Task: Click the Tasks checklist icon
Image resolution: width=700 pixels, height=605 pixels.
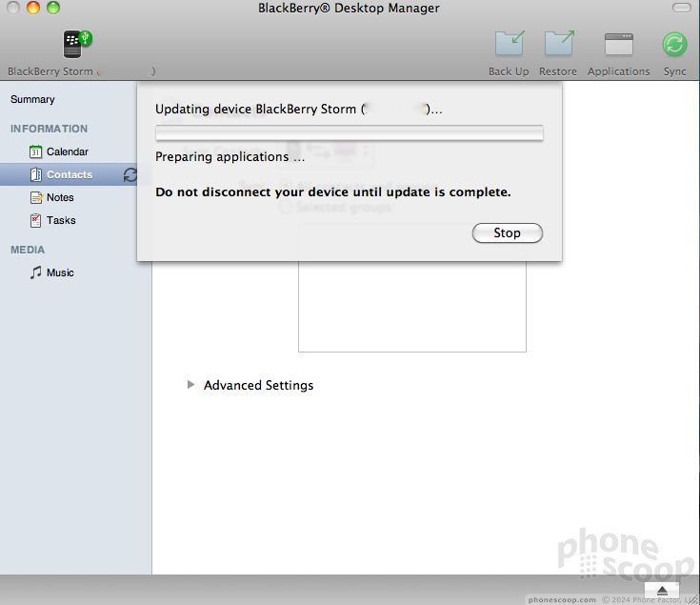Action: point(36,220)
